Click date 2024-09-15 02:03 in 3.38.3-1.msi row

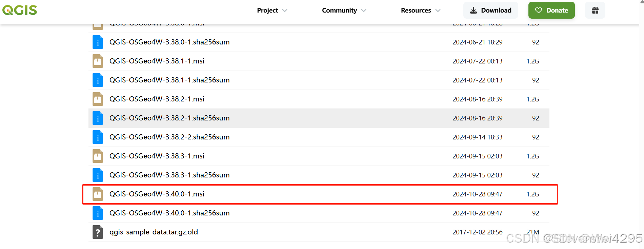pyautogui.click(x=477, y=156)
